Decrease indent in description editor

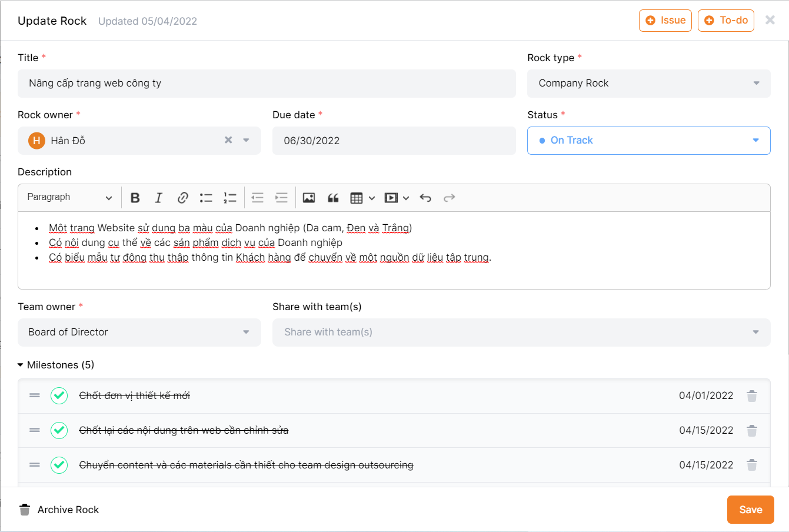tap(258, 198)
